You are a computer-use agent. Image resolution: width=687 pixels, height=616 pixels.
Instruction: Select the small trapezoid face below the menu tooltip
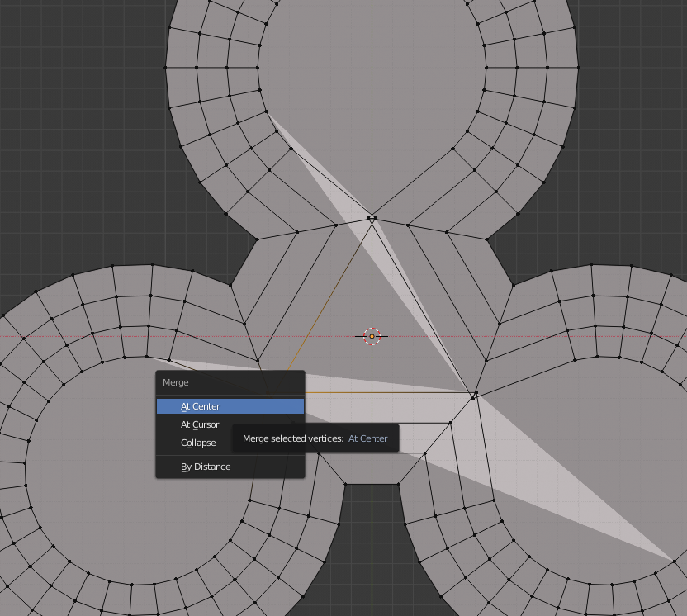pyautogui.click(x=372, y=467)
